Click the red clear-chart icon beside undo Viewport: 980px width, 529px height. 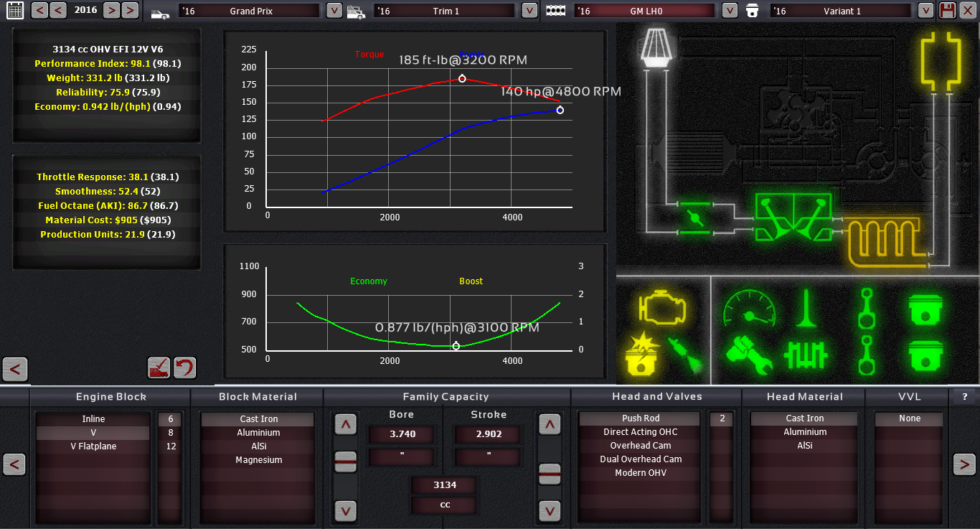(159, 368)
